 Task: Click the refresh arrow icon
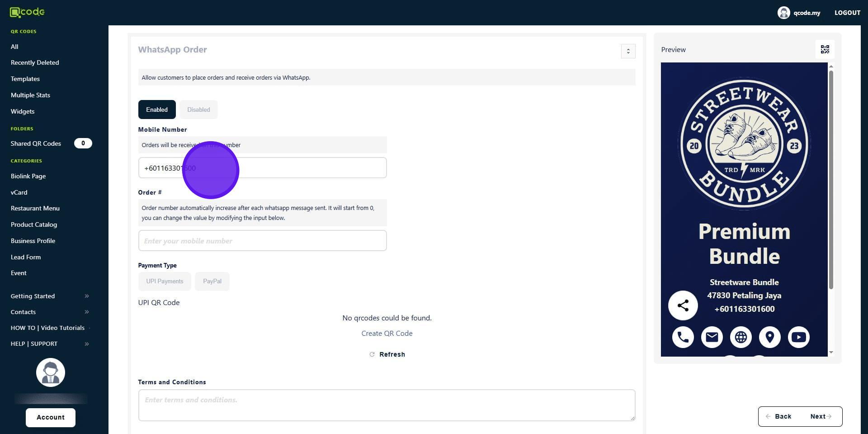point(372,354)
